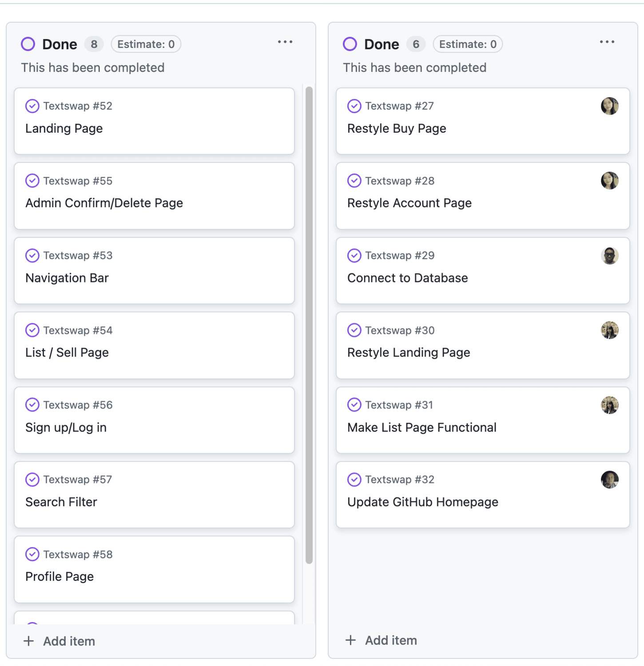Click the closed-issue icon on Textswap #58
This screenshot has height=666, width=644.
(32, 554)
